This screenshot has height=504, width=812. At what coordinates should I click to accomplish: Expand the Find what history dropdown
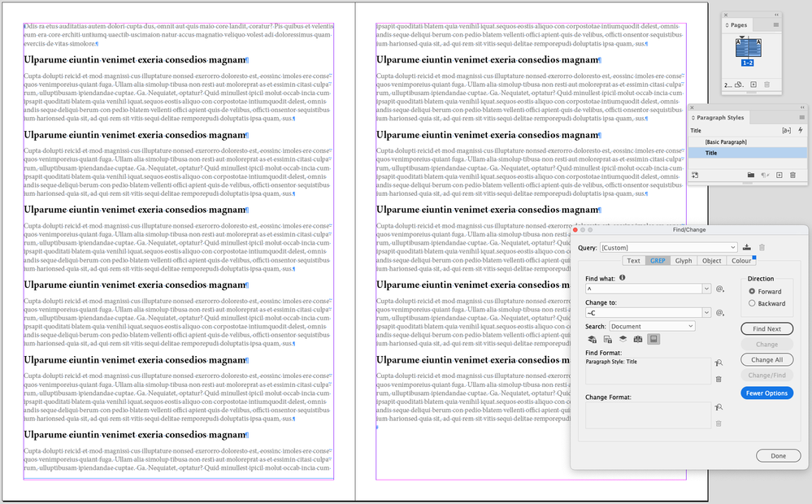(706, 289)
